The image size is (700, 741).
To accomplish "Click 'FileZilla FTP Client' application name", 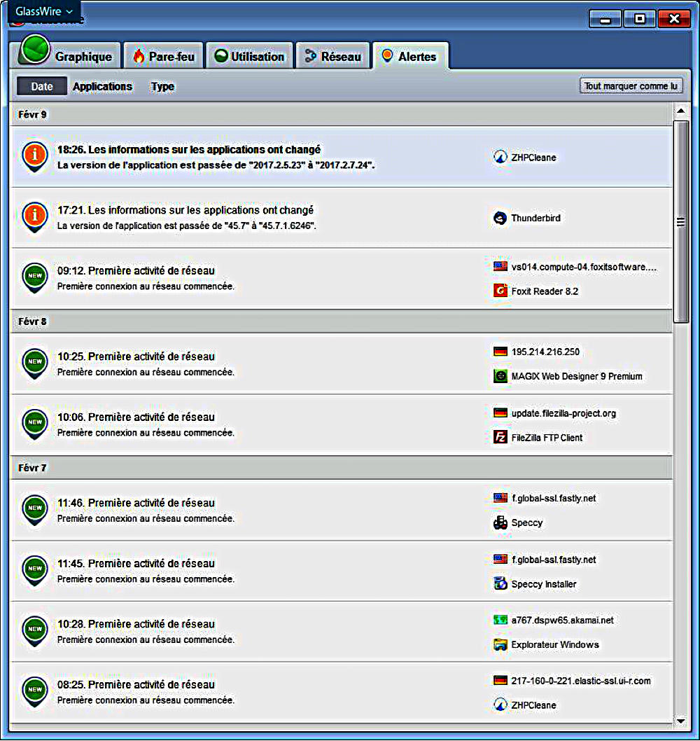I will 547,438.
